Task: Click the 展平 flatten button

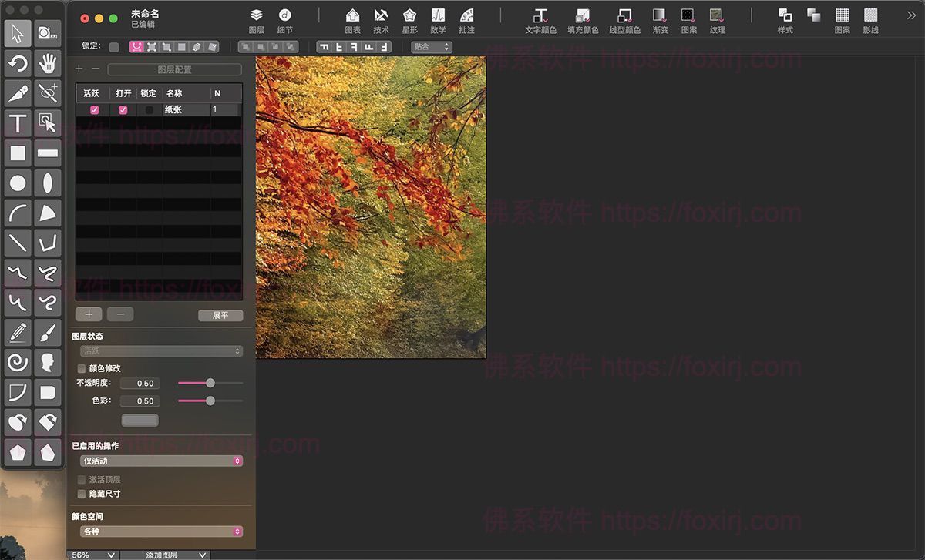Action: (x=220, y=315)
